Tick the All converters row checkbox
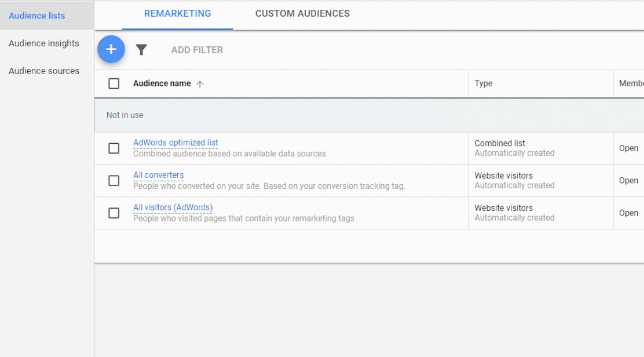Image resolution: width=644 pixels, height=357 pixels. (114, 181)
